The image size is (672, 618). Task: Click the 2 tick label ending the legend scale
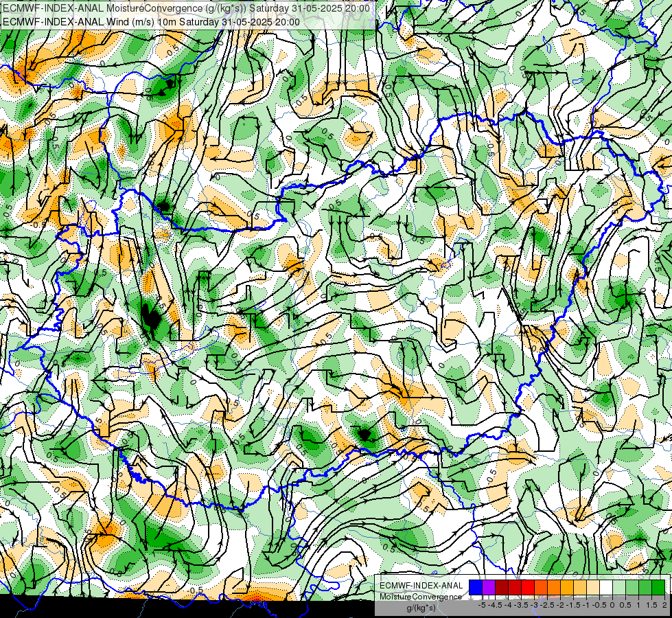[x=664, y=605]
